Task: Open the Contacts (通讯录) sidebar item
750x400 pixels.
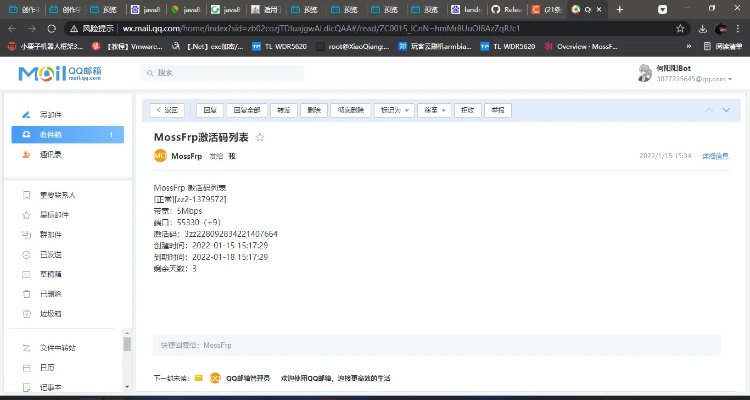Action: (50, 154)
